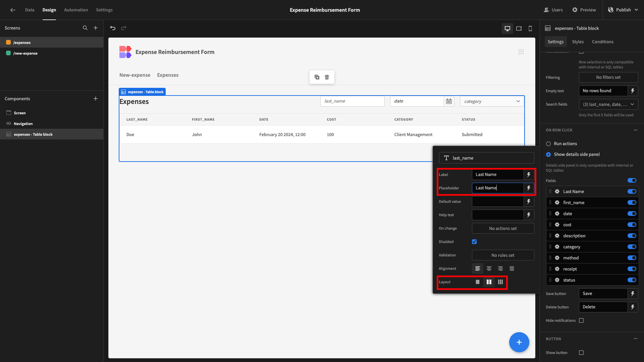Select Run actions radio option

[548, 144]
